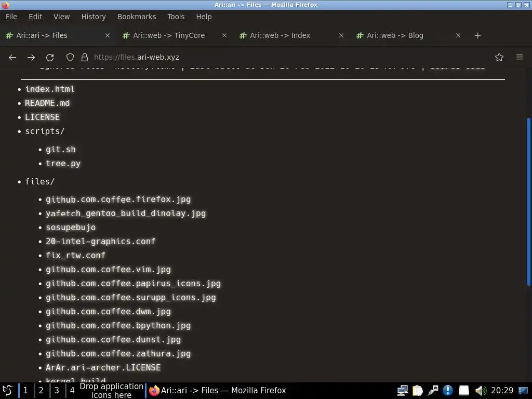Screen dimensions: 532x399
Task: Click the show desktop tray icon
Action: tap(523, 391)
